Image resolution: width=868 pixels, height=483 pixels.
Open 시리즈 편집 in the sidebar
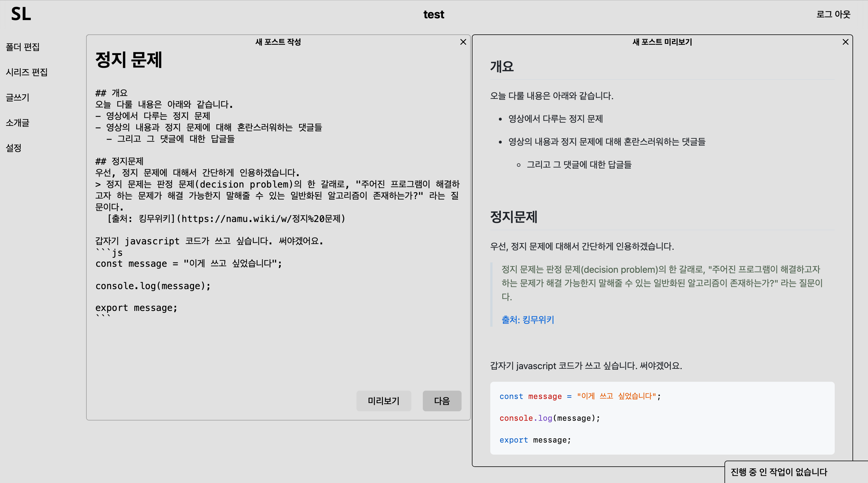tap(27, 72)
